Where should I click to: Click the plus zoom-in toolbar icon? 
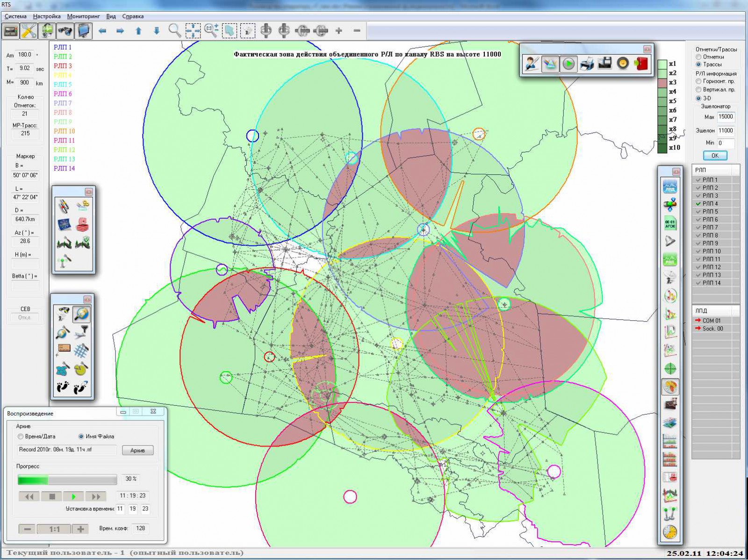(339, 31)
